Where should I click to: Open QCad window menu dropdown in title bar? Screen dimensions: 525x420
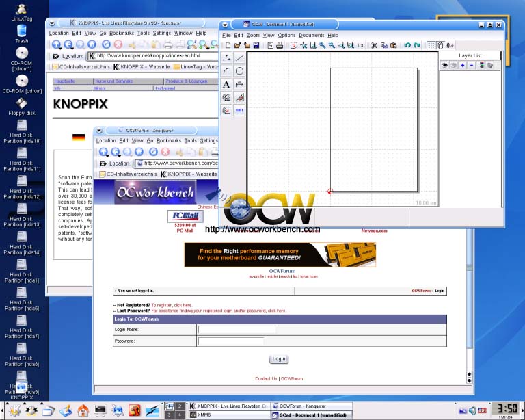(x=225, y=25)
